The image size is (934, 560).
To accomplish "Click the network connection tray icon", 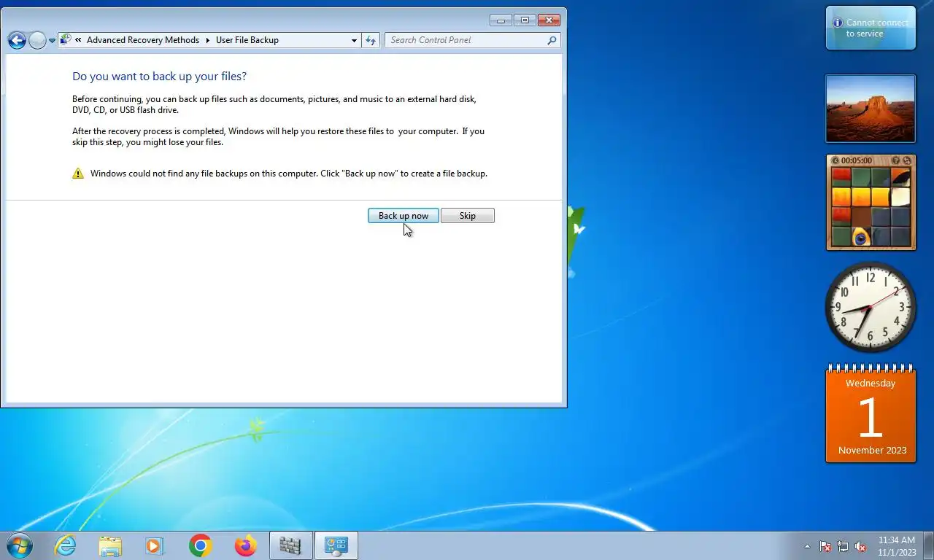I will (843, 546).
